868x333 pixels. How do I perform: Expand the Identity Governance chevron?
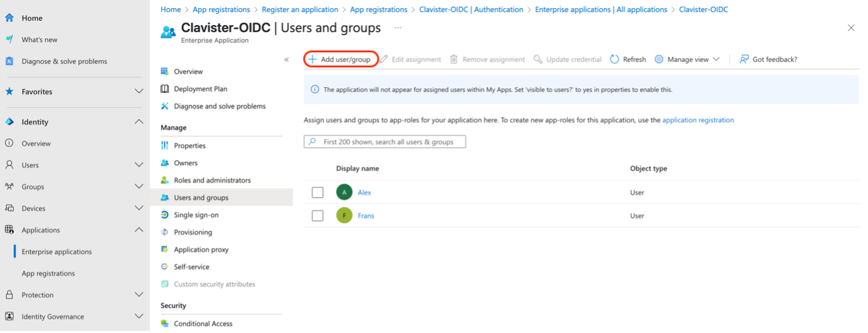point(139,317)
